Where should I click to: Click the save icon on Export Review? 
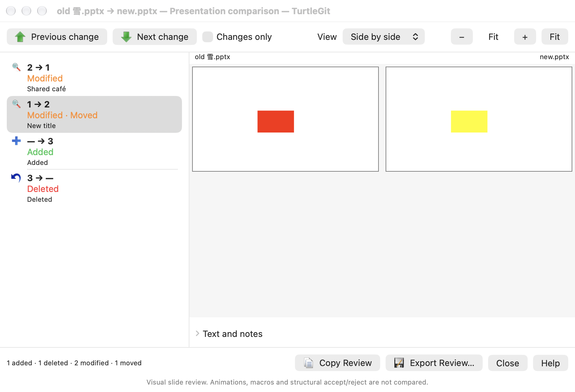(399, 363)
